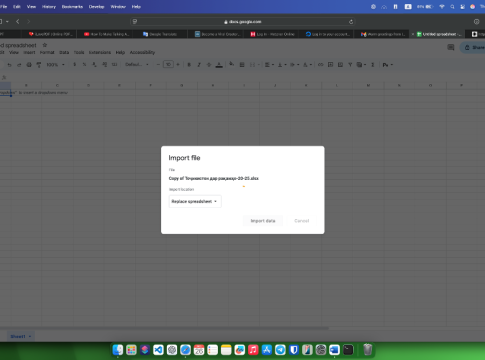Image resolution: width=485 pixels, height=360 pixels.
Task: Switch to the Hetzner Online login tab
Action: coord(273,34)
